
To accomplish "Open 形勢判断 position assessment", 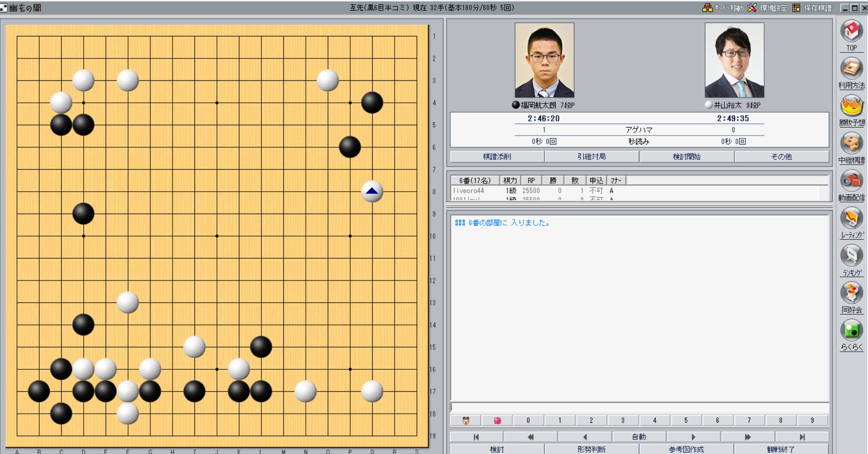I will [592, 449].
